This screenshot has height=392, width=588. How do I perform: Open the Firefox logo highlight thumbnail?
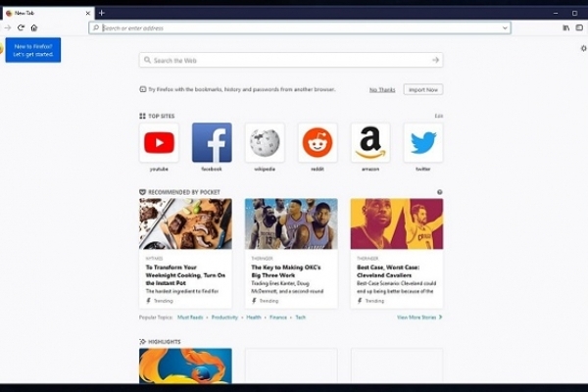pyautogui.click(x=185, y=367)
